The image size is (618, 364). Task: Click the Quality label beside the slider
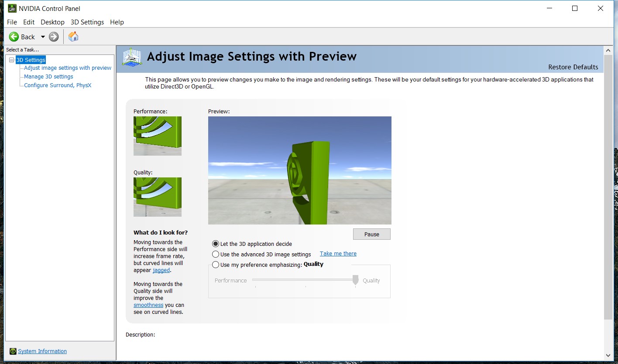click(x=371, y=281)
